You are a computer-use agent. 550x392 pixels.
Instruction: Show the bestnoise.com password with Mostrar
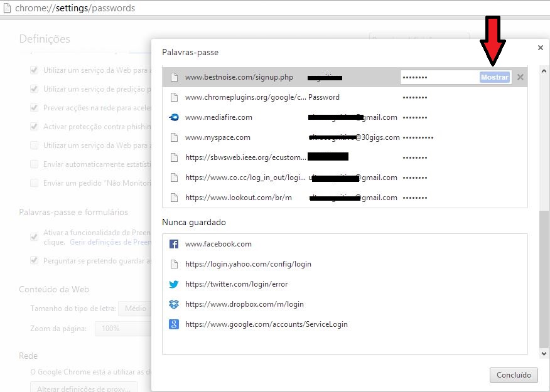coord(495,77)
